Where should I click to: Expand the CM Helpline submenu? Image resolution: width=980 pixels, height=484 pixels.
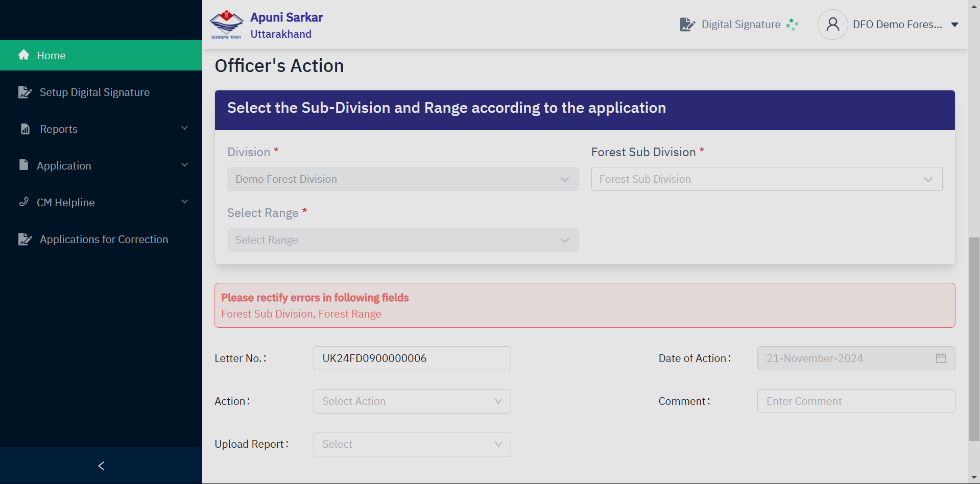coord(185,202)
